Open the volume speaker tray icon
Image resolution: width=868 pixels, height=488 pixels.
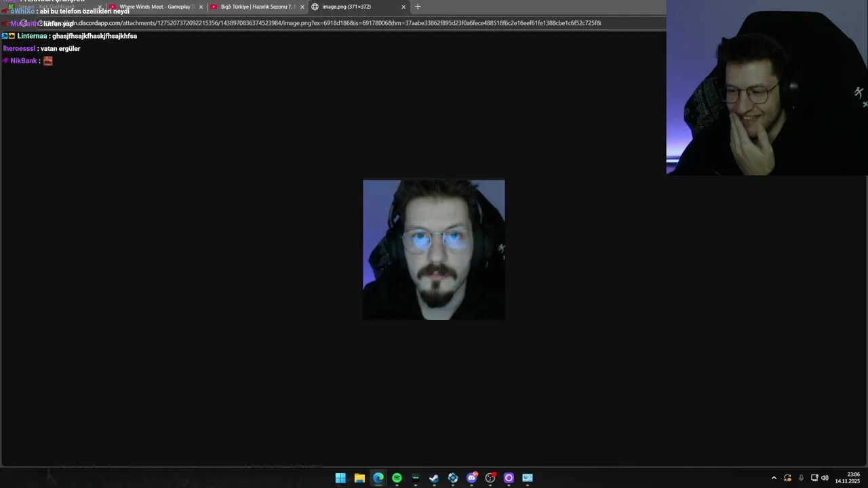825,478
